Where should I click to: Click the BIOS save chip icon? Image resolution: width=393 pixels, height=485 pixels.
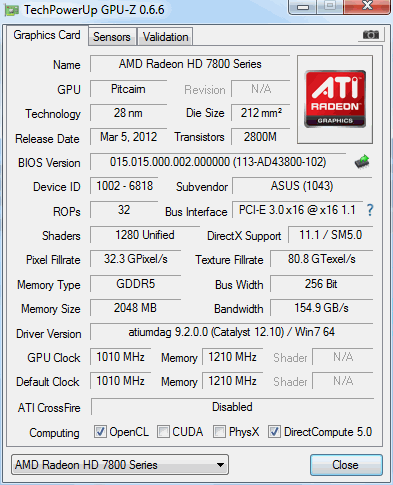coord(362,162)
